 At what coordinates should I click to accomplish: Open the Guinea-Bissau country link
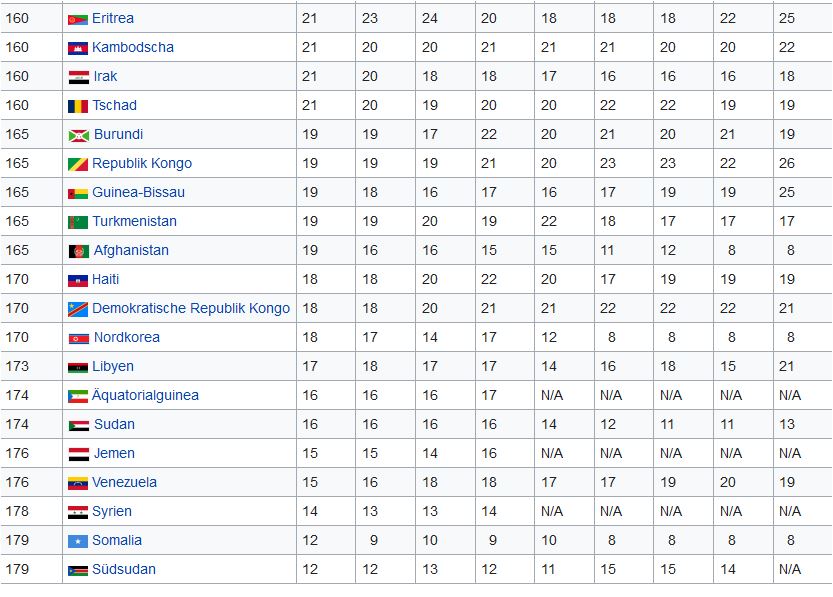point(139,192)
